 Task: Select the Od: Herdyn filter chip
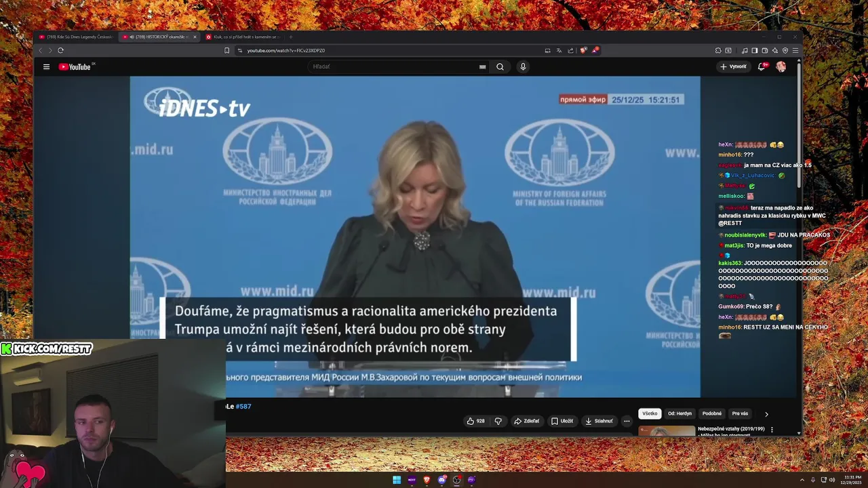[679, 413]
